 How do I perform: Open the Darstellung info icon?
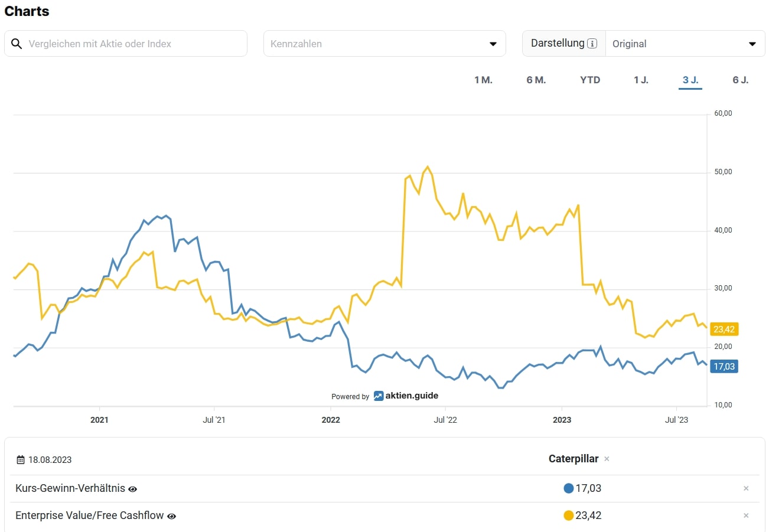pos(592,44)
